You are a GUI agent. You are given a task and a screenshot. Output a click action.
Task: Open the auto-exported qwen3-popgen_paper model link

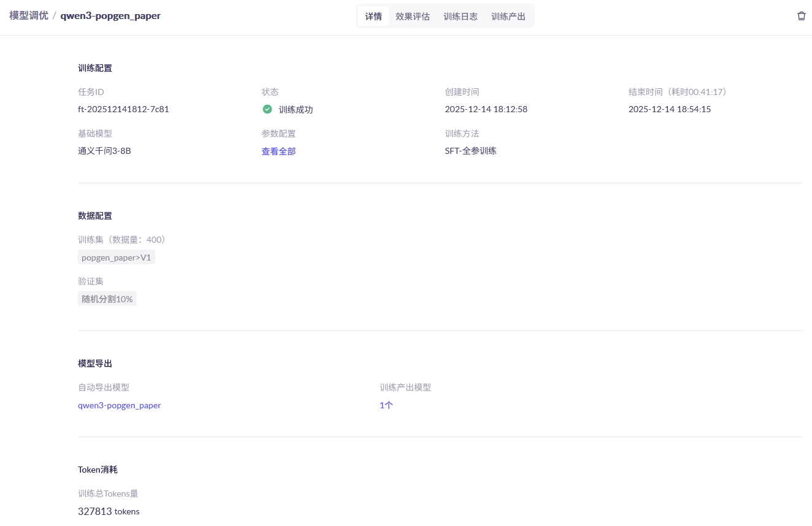point(119,405)
